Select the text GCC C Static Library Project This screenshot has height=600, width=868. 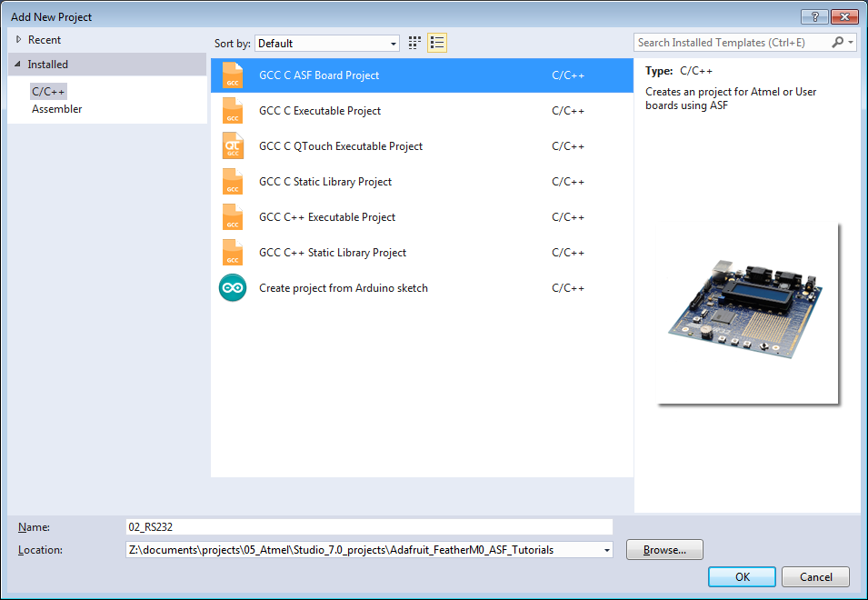click(325, 182)
